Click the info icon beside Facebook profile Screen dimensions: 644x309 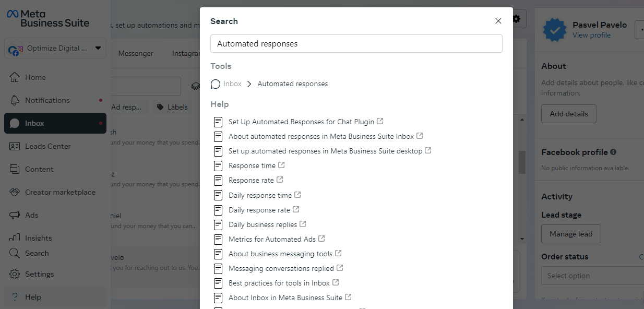[x=613, y=152]
